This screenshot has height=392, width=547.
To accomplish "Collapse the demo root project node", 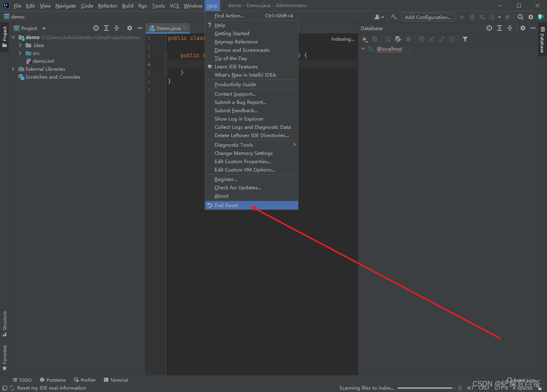I will [13, 37].
